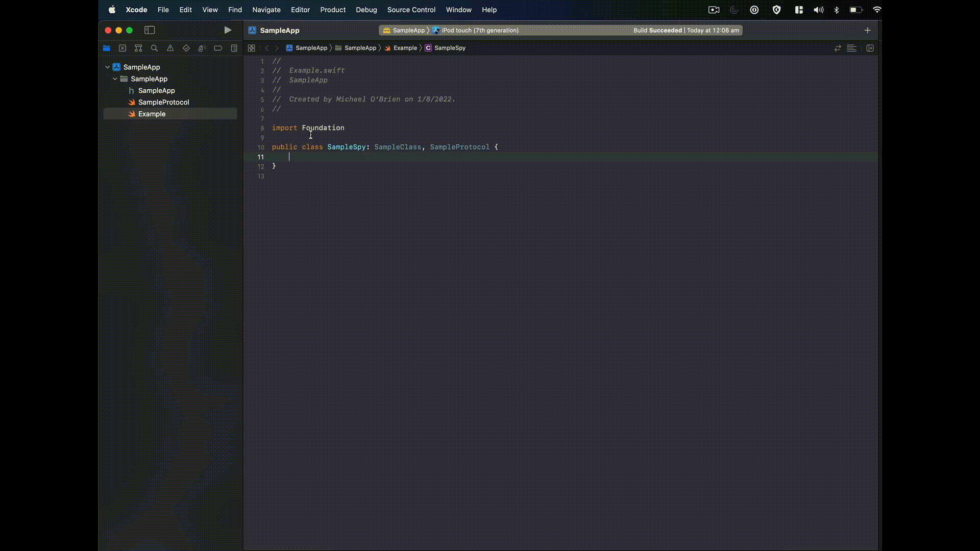Add an editor on the right
980x551 pixels.
coord(870,48)
